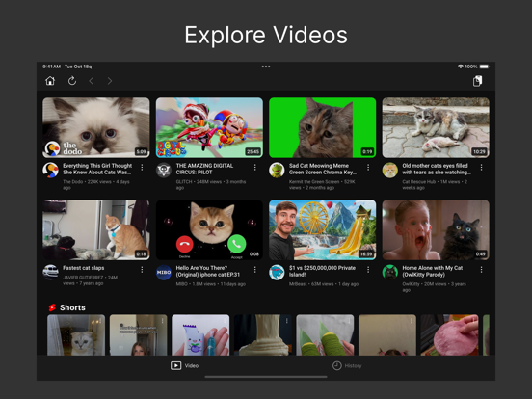Open options for Hello Are You There video
Viewport: 532px width, 399px height.
(254, 270)
